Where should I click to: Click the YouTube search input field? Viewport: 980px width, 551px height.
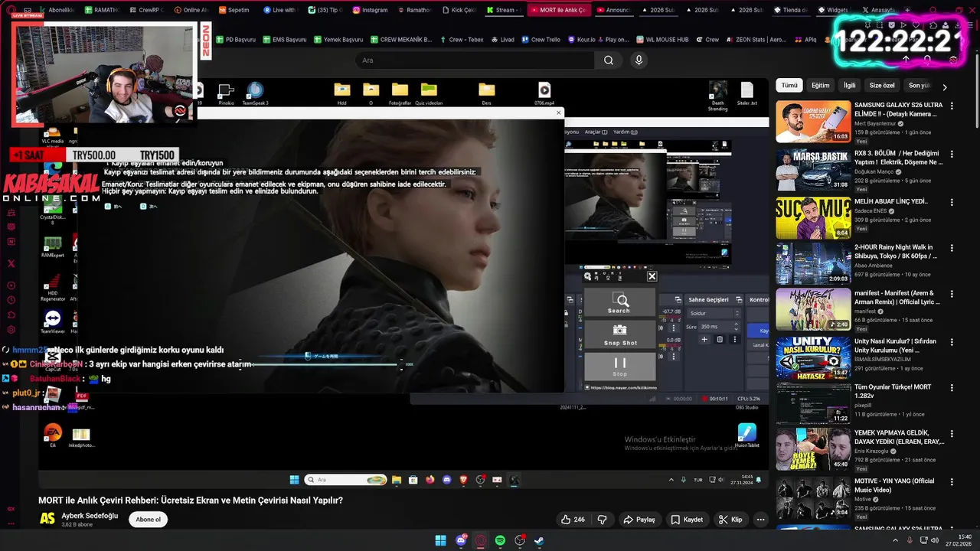pyautogui.click(x=475, y=60)
